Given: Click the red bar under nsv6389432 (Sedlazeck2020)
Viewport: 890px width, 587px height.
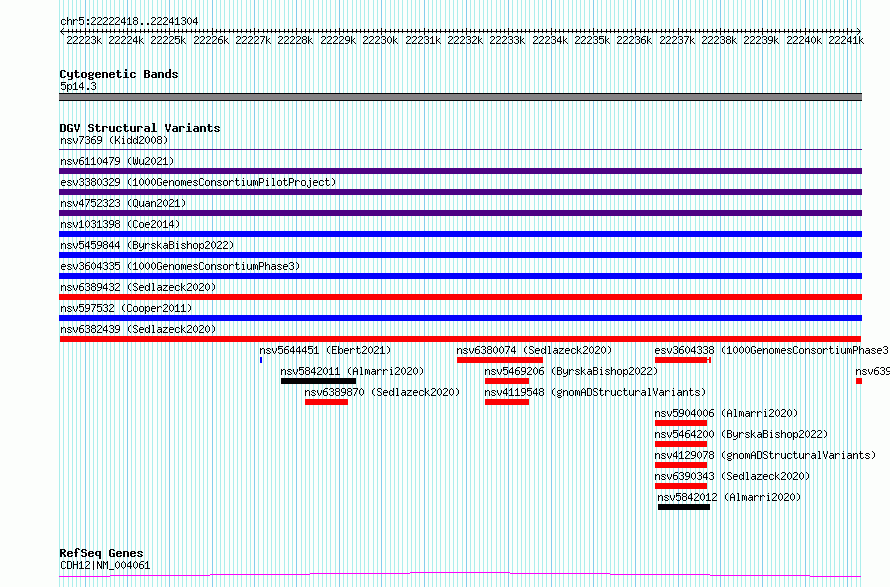Looking at the screenshot, I should [460, 297].
